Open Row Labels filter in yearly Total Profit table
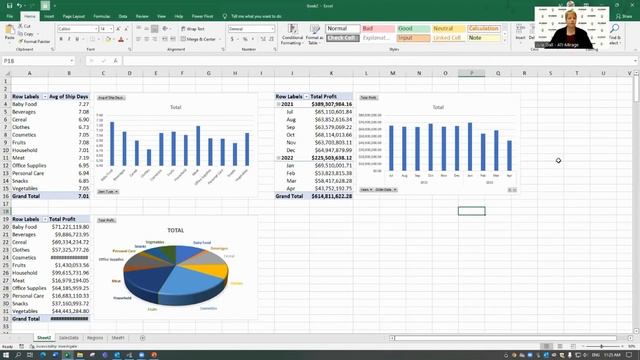This screenshot has height=360, width=640. tap(307, 97)
